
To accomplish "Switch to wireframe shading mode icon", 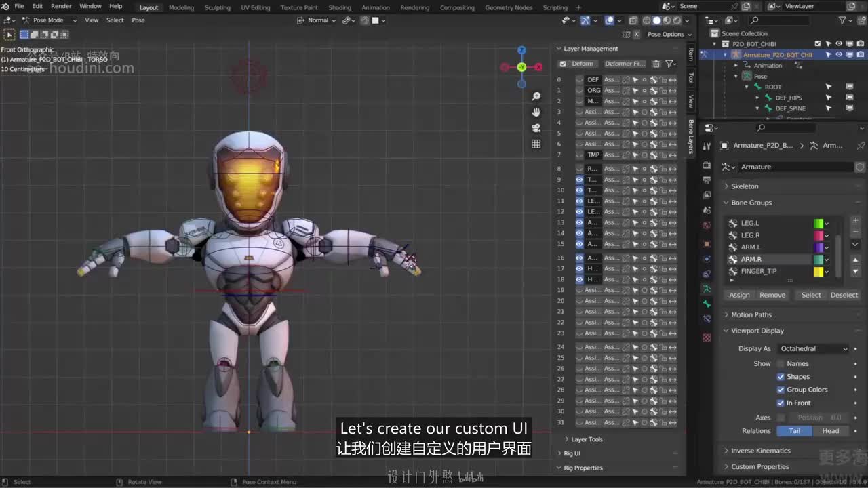I will (x=646, y=20).
